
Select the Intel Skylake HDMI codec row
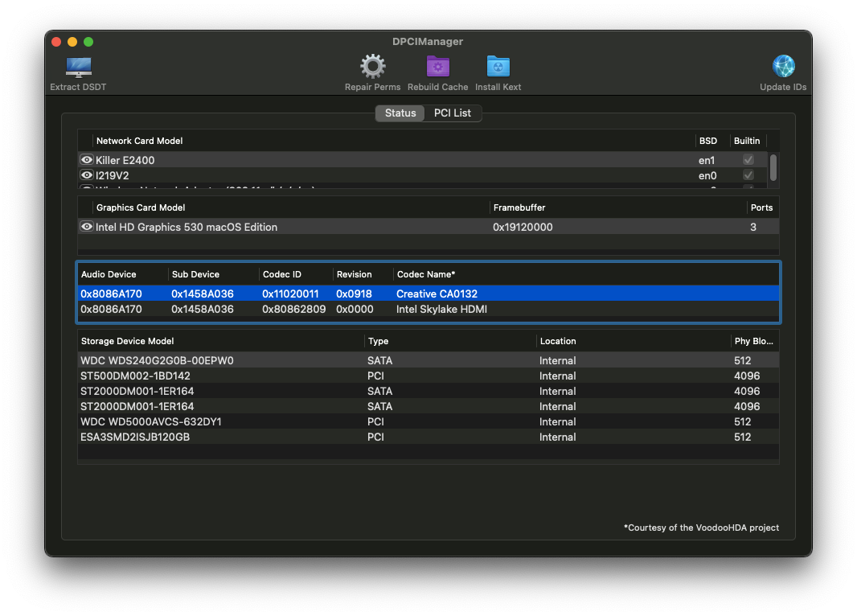[x=322, y=309]
